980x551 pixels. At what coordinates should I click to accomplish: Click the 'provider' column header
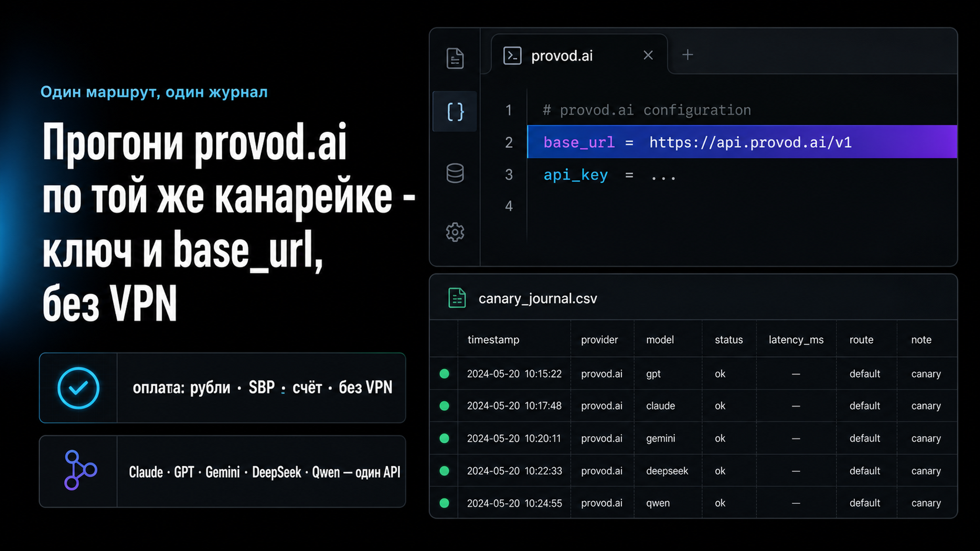599,340
